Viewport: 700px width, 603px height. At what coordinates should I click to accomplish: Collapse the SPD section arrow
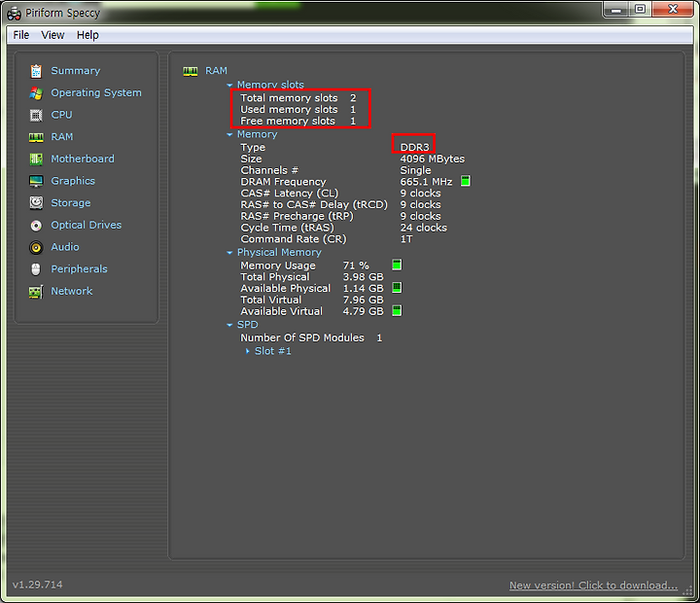pos(229,325)
